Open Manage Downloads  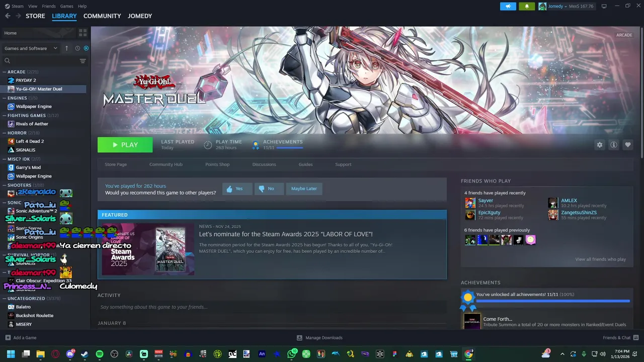coord(319,338)
